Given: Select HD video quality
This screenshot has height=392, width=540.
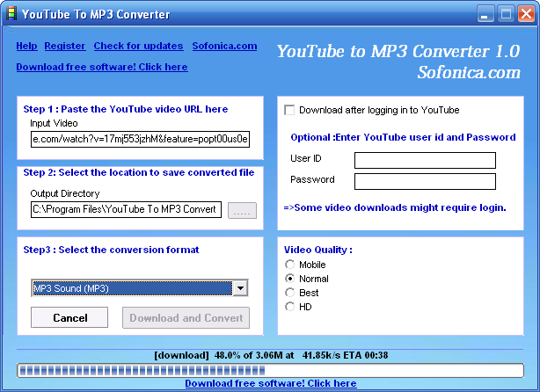Looking at the screenshot, I should [290, 306].
